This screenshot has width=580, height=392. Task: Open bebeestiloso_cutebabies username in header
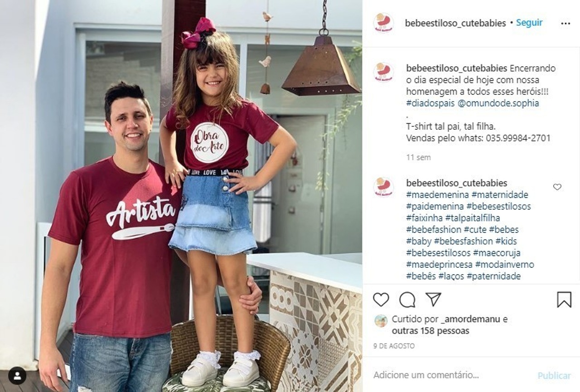[455, 23]
